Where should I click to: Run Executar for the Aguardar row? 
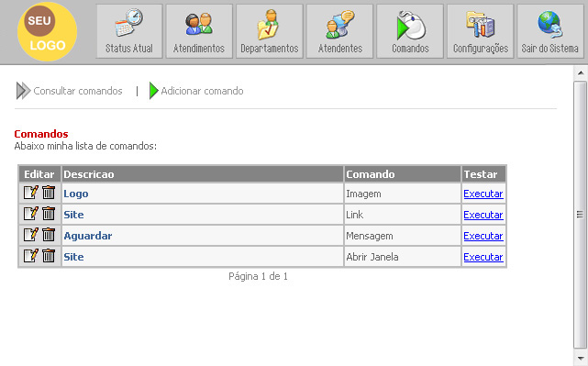(483, 236)
